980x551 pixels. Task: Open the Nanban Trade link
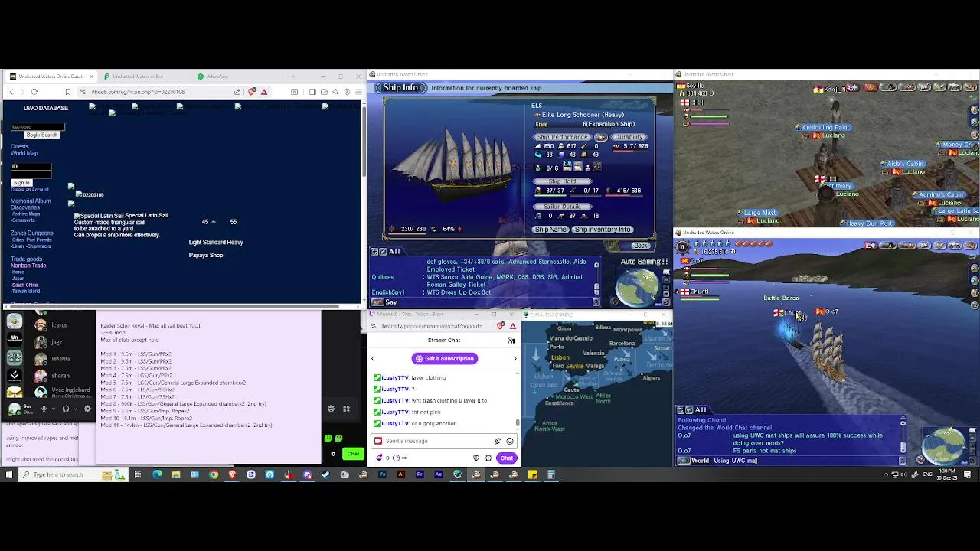(28, 266)
